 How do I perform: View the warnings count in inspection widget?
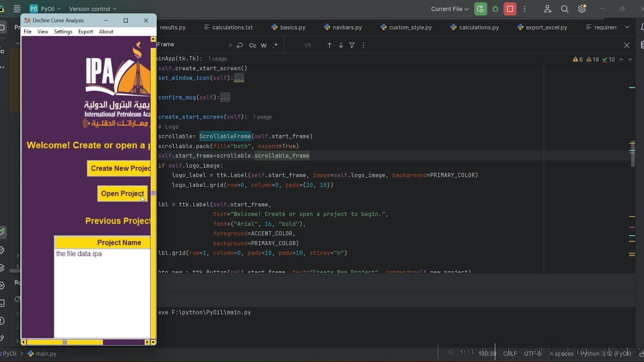(x=578, y=59)
